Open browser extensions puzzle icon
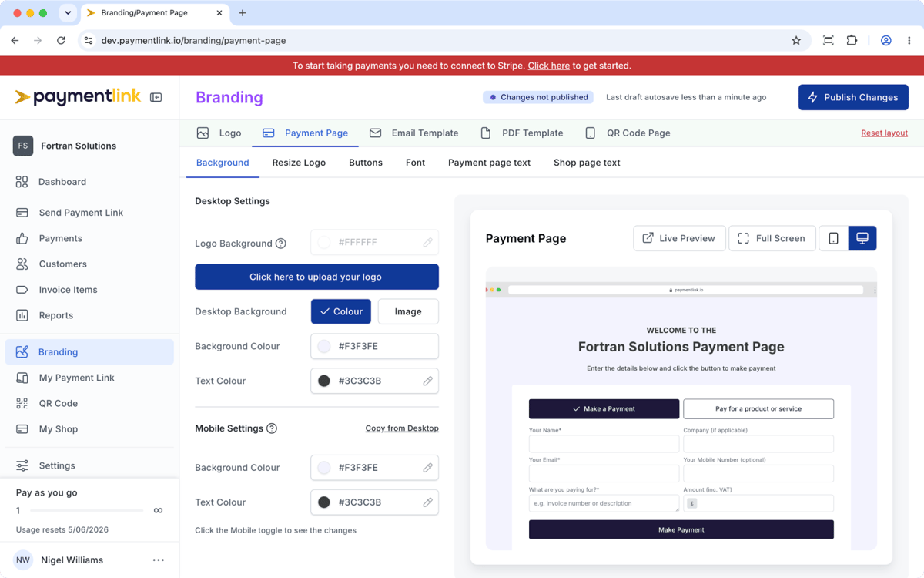The height and width of the screenshot is (578, 924). coord(852,40)
